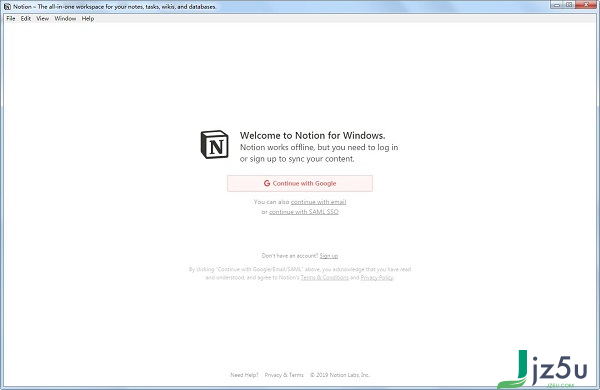The image size is (600, 390).
Task: Minimize the Notion window
Action: tap(557, 5)
